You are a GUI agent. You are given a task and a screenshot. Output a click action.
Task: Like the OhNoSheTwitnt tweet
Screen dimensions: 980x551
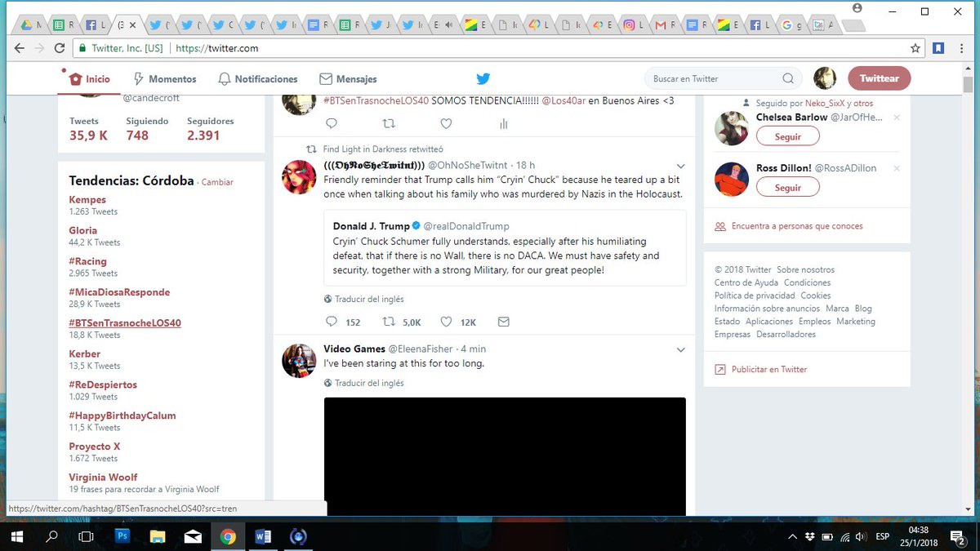click(x=446, y=322)
